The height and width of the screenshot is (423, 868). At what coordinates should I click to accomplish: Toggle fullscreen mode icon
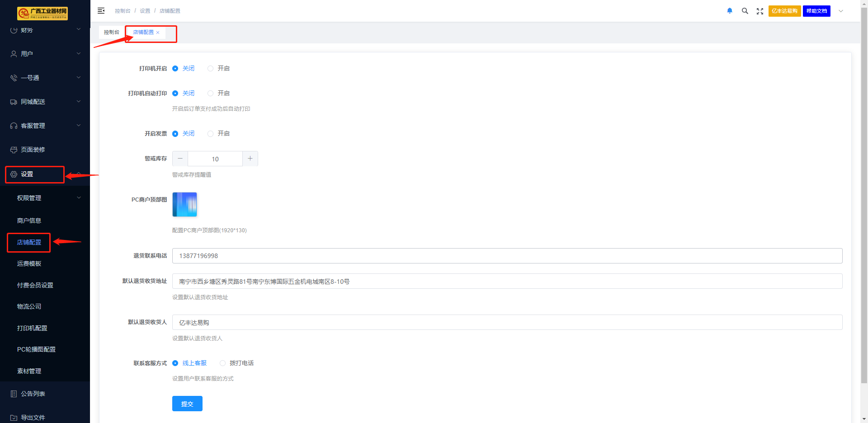[x=759, y=11]
